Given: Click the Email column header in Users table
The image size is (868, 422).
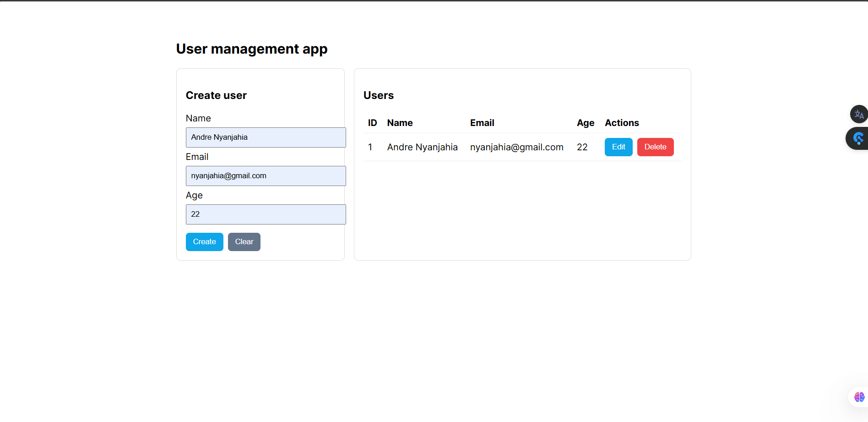Looking at the screenshot, I should 482,123.
